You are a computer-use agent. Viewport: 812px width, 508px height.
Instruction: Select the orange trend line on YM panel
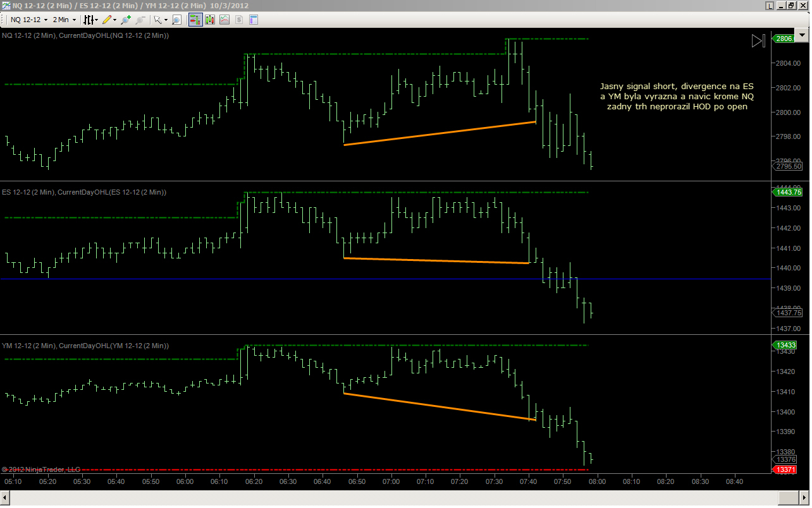[x=440, y=406]
